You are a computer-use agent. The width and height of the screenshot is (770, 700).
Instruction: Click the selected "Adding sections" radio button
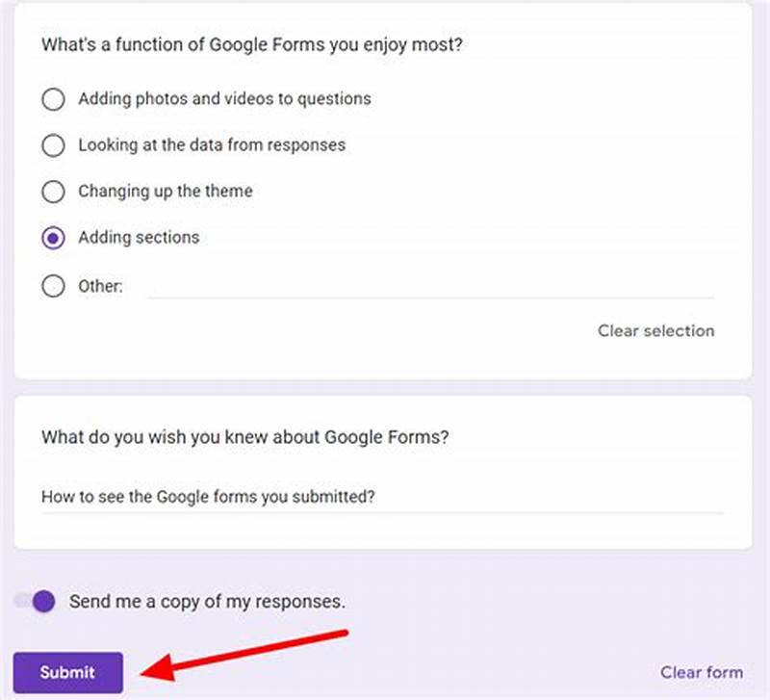tap(53, 238)
